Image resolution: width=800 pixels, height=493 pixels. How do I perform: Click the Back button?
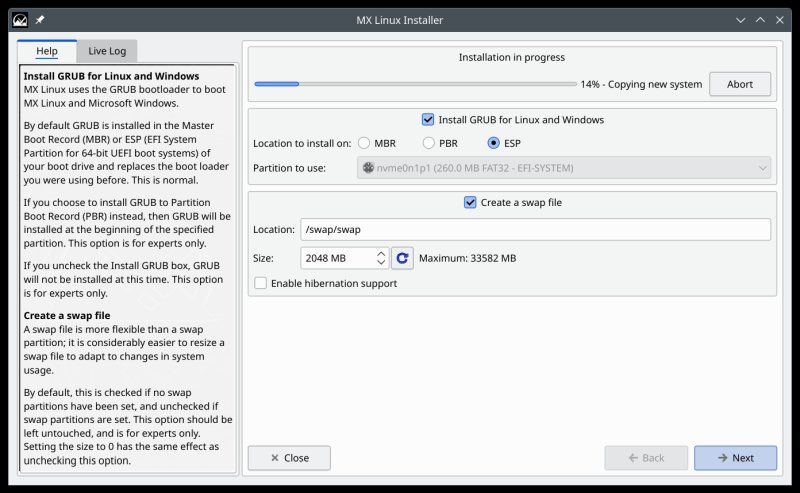tap(646, 458)
